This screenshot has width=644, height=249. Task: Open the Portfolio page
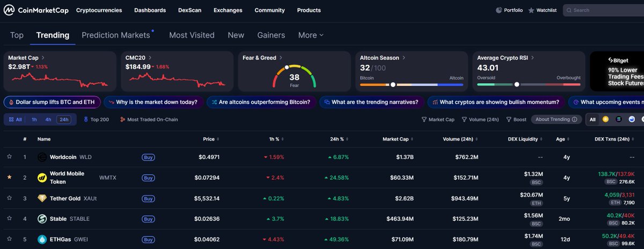(x=509, y=10)
